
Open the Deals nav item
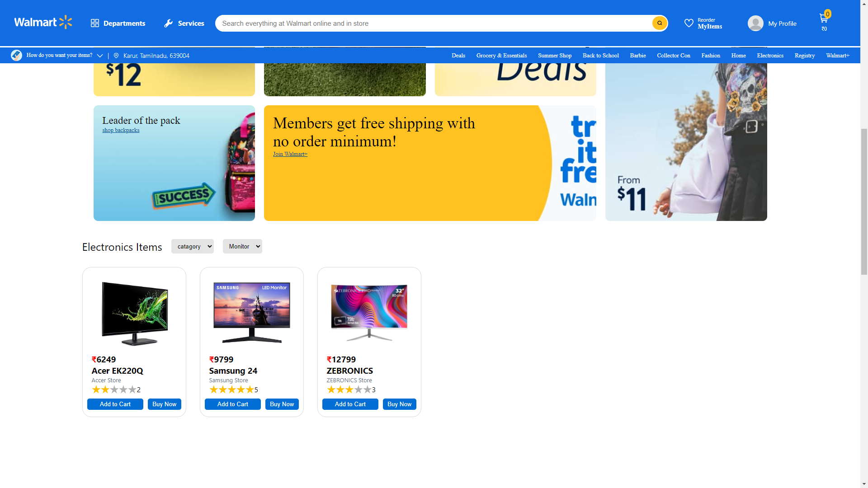(x=458, y=56)
